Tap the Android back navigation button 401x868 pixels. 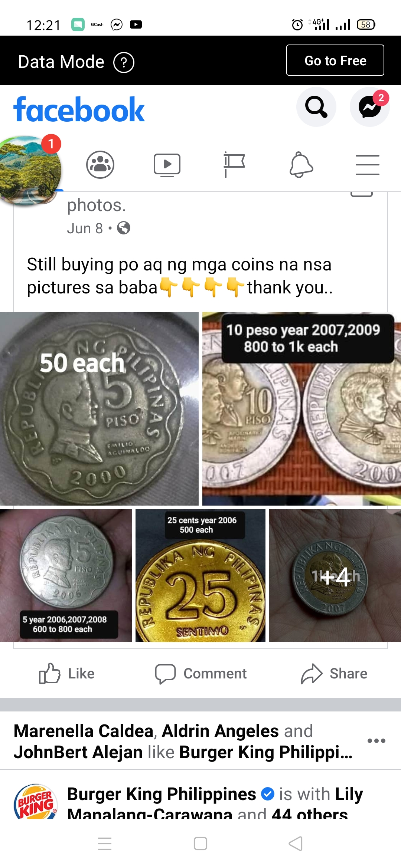(x=296, y=844)
